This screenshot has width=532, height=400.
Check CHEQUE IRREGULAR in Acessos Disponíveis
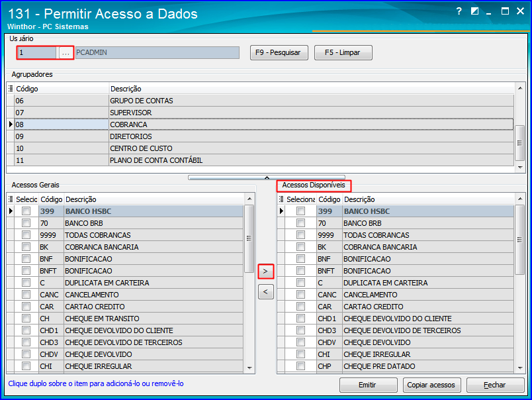click(300, 354)
